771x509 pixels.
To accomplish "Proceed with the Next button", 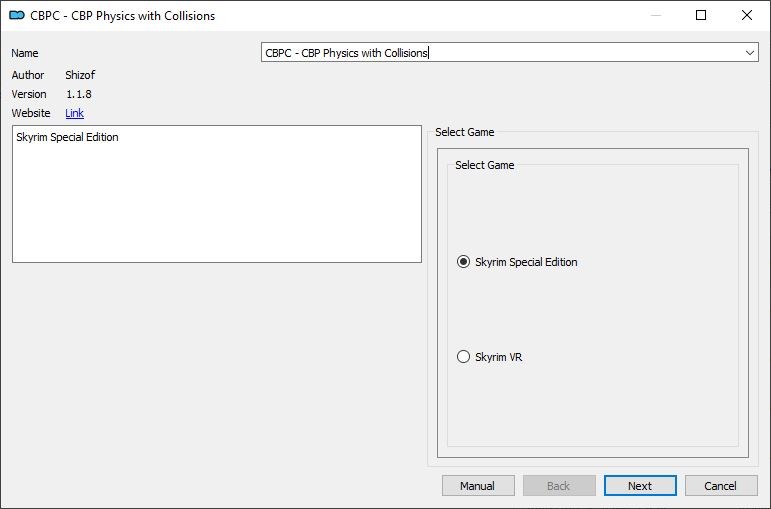I will pos(640,486).
